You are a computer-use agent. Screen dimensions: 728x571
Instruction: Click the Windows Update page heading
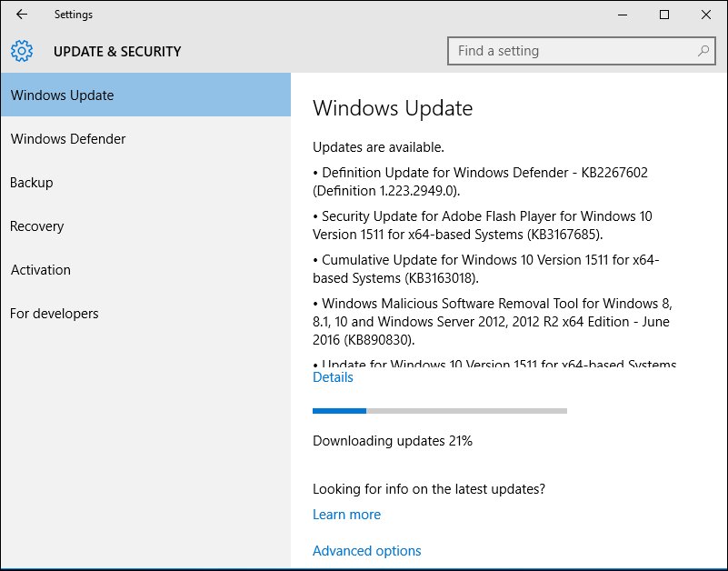[x=393, y=108]
